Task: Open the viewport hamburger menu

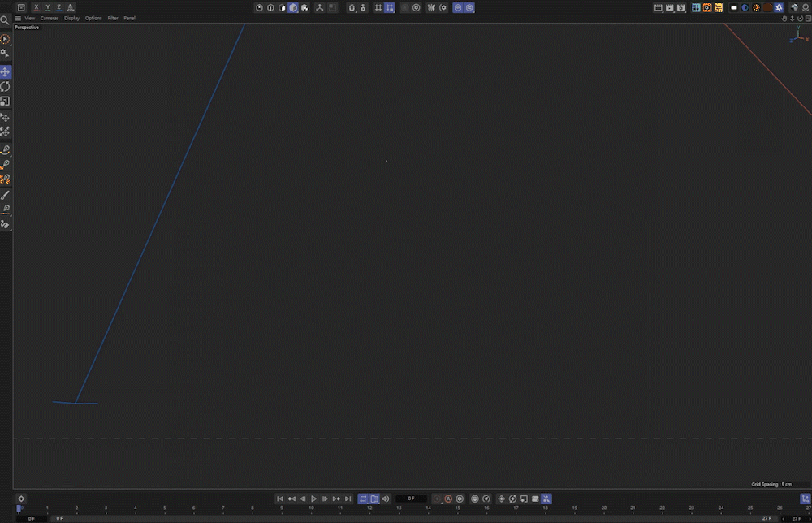Action: pyautogui.click(x=18, y=18)
